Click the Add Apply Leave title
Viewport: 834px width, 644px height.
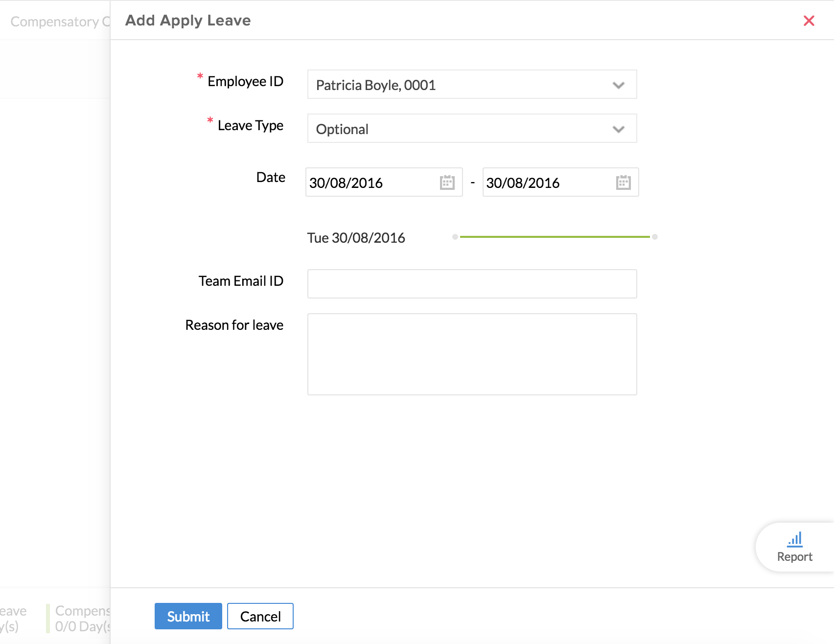click(x=188, y=21)
